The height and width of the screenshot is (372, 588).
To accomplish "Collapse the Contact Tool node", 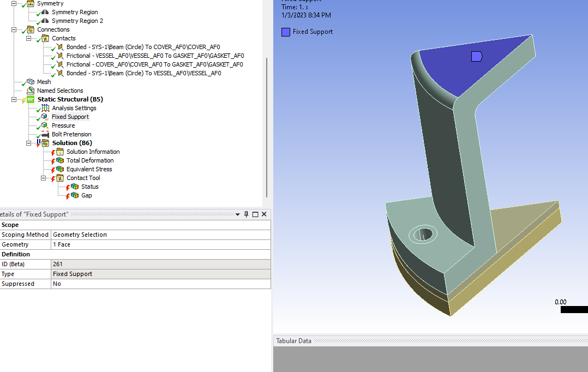I will tap(43, 178).
